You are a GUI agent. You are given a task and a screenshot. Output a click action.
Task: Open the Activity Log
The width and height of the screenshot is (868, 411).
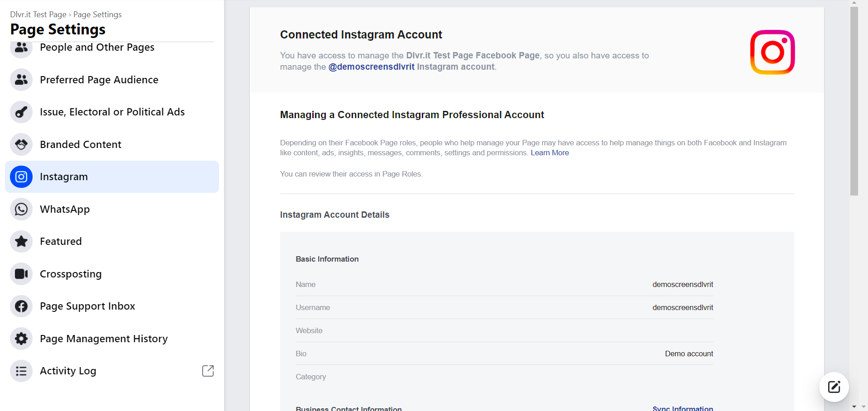click(x=112, y=371)
